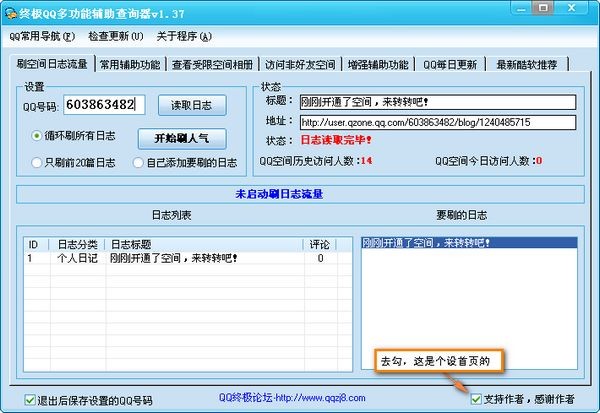600x413 pixels.
Task: Open the QQ常用导航 menu
Action: pyautogui.click(x=40, y=37)
